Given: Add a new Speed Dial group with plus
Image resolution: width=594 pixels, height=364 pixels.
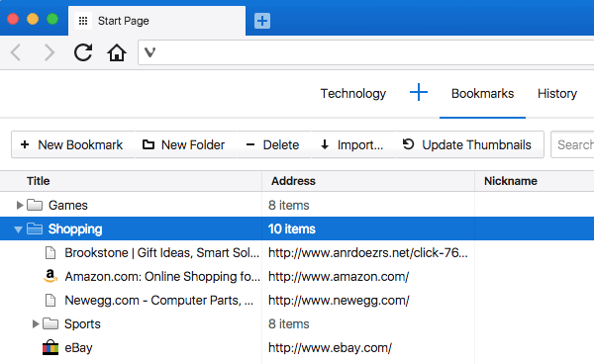Looking at the screenshot, I should (419, 93).
